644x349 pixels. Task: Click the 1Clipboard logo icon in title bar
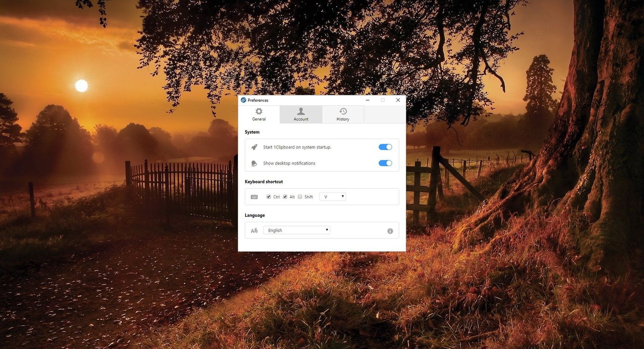click(x=243, y=100)
